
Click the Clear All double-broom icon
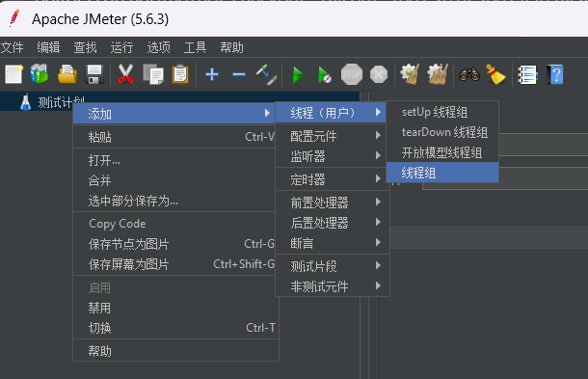point(438,74)
